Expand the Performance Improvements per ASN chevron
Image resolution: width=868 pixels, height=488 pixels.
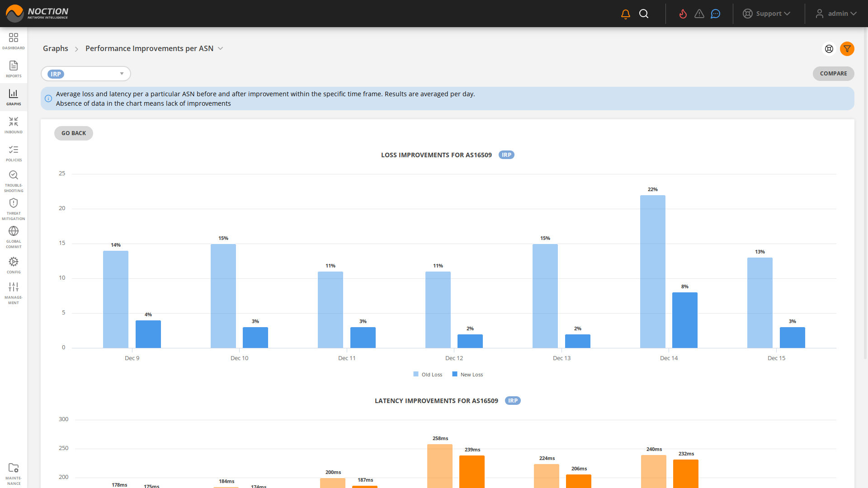click(x=221, y=48)
